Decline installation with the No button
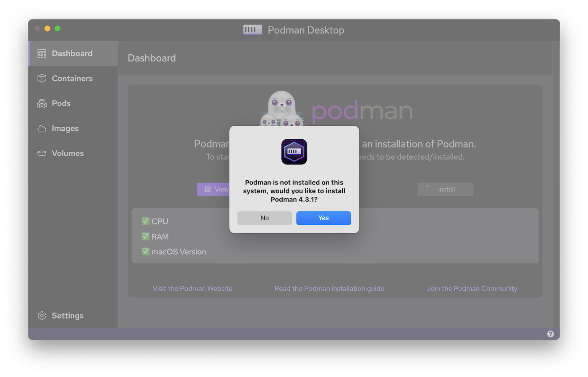This screenshot has height=377, width=588. click(265, 218)
